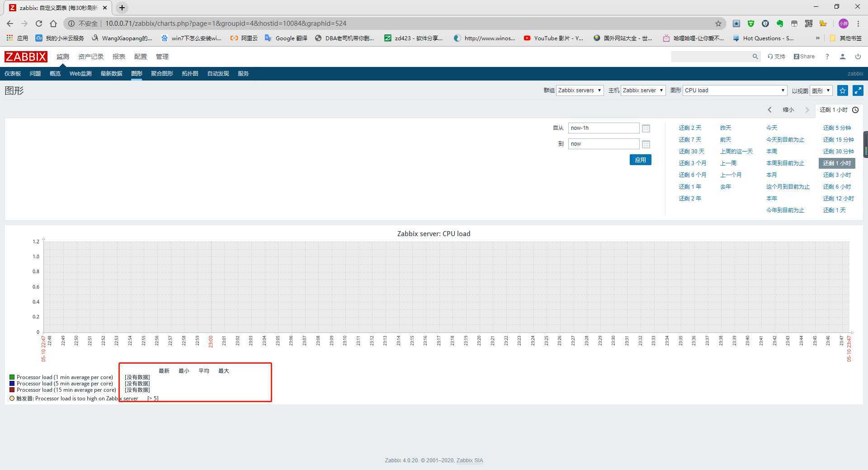This screenshot has height=470, width=868.
Task: Open Google Translate bookmark
Action: (286, 38)
